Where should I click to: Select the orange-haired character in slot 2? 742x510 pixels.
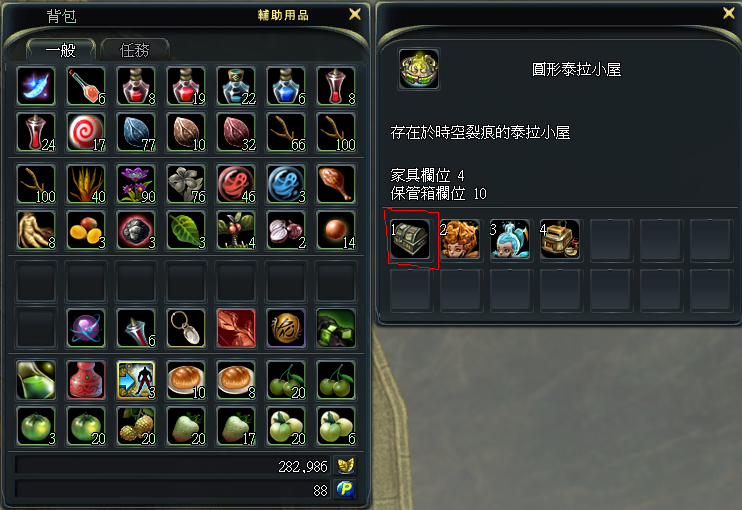pos(460,239)
